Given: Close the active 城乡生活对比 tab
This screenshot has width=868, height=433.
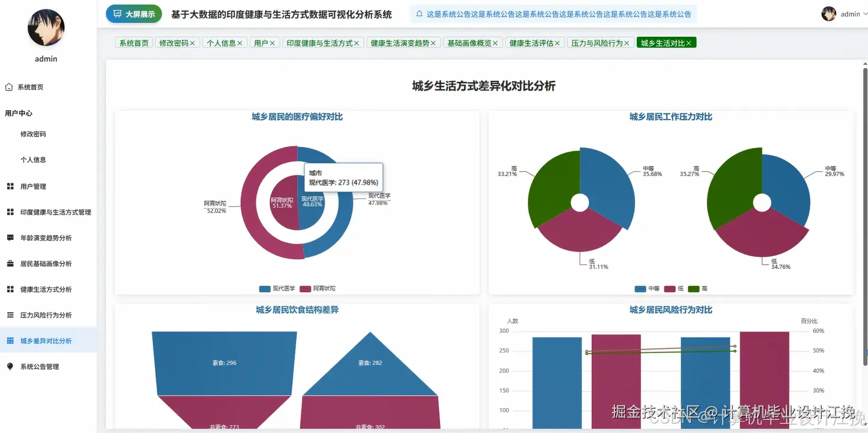Looking at the screenshot, I should click(x=688, y=43).
